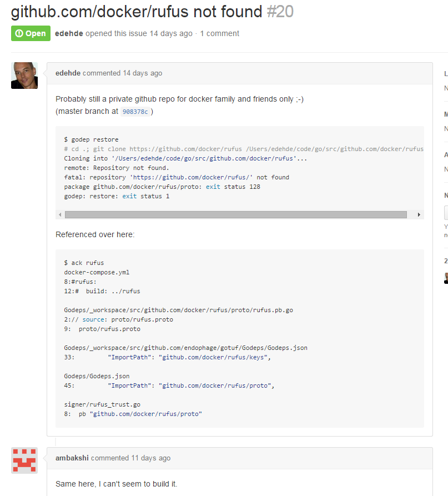Click ambakshi's comment 'Same here, I can't seem to build it.'
This screenshot has height=496, width=448.
[117, 484]
